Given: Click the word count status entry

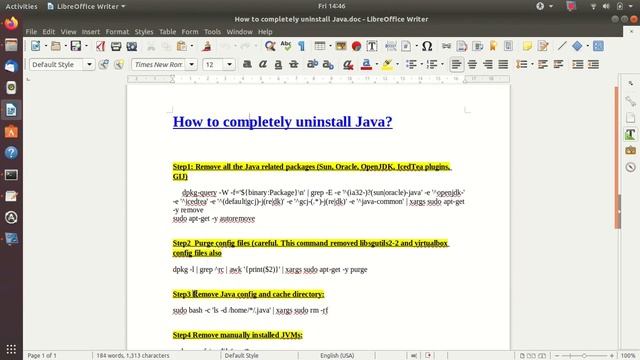Looking at the screenshot, I should click(133, 356).
